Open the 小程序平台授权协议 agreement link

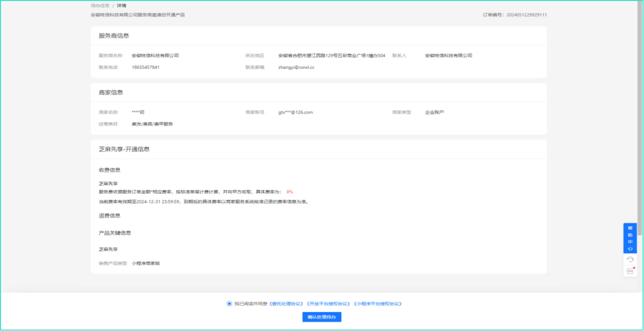coord(378,304)
